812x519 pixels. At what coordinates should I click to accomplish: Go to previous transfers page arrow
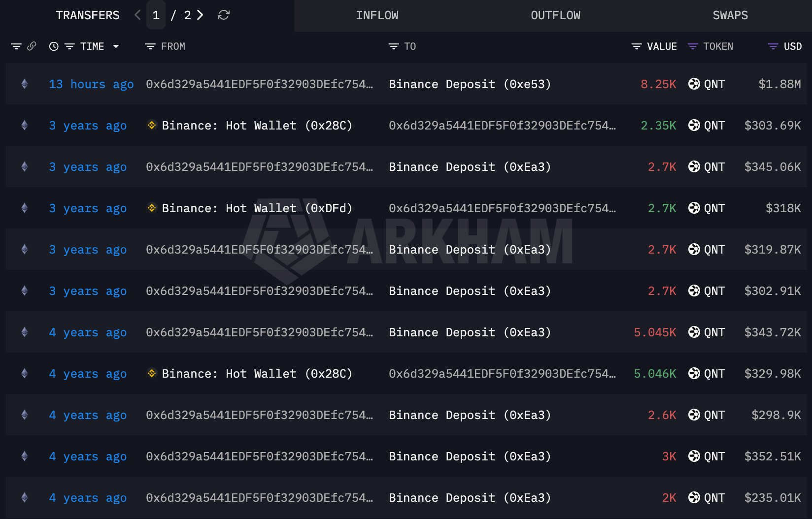point(137,15)
